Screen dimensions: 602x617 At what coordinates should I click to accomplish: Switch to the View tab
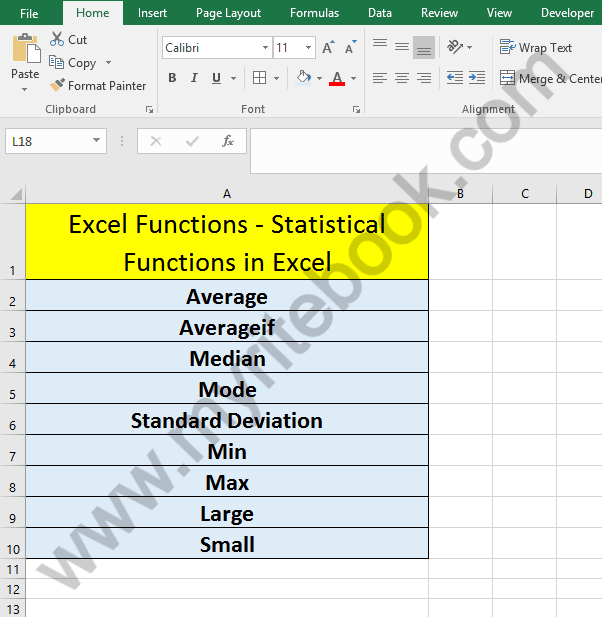(x=499, y=13)
